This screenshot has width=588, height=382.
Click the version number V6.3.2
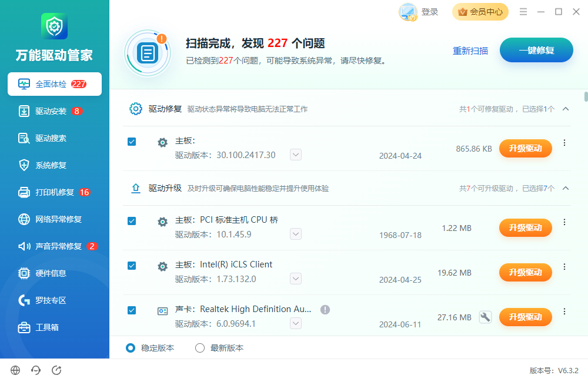click(568, 371)
